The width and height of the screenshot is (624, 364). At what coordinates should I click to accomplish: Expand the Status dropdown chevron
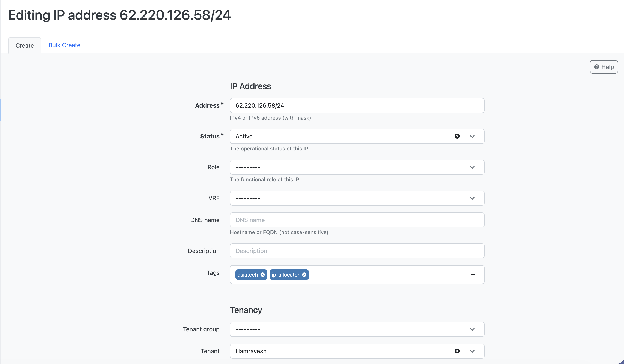click(472, 136)
